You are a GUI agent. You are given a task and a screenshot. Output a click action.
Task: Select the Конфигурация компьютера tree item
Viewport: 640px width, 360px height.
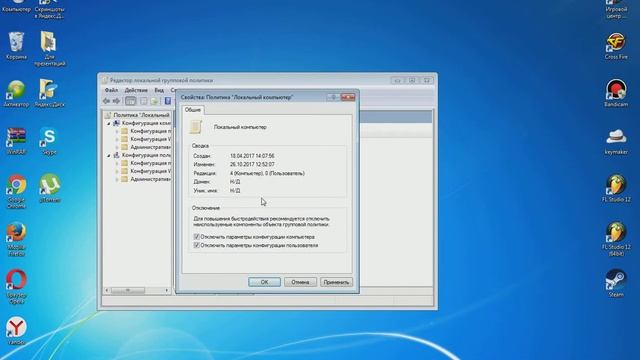click(147, 123)
